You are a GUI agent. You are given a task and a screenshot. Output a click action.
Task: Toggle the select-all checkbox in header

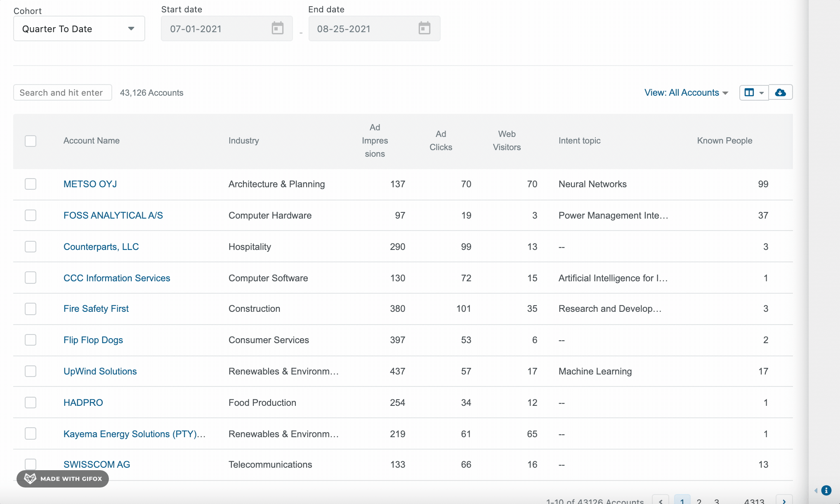[x=31, y=141]
